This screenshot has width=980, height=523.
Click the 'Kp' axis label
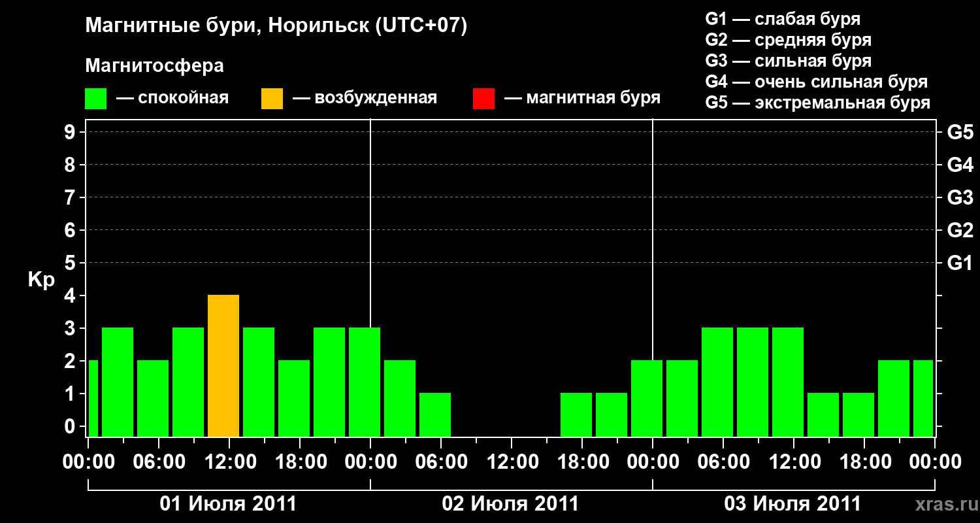click(41, 280)
